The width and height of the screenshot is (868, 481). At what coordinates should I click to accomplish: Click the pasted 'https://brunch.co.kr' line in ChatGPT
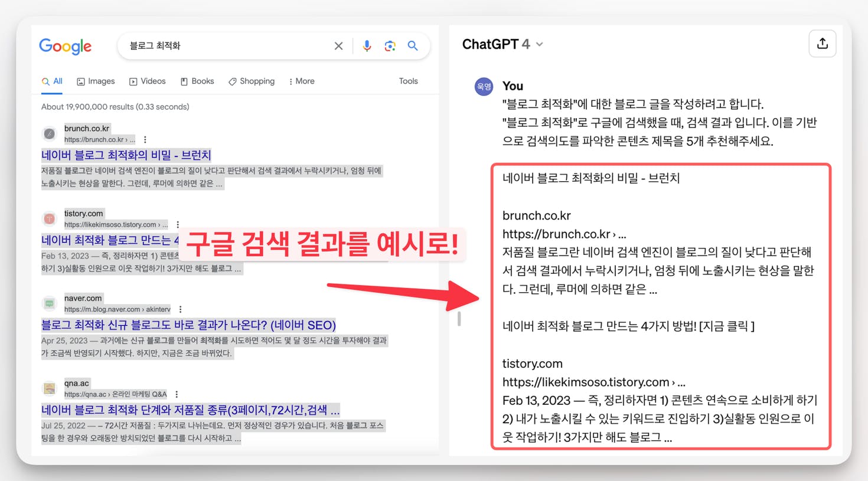click(x=564, y=234)
